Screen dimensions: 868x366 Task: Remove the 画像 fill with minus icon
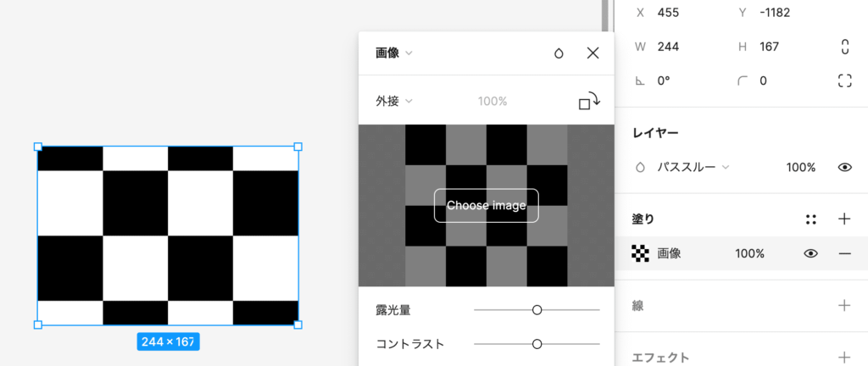click(x=844, y=253)
